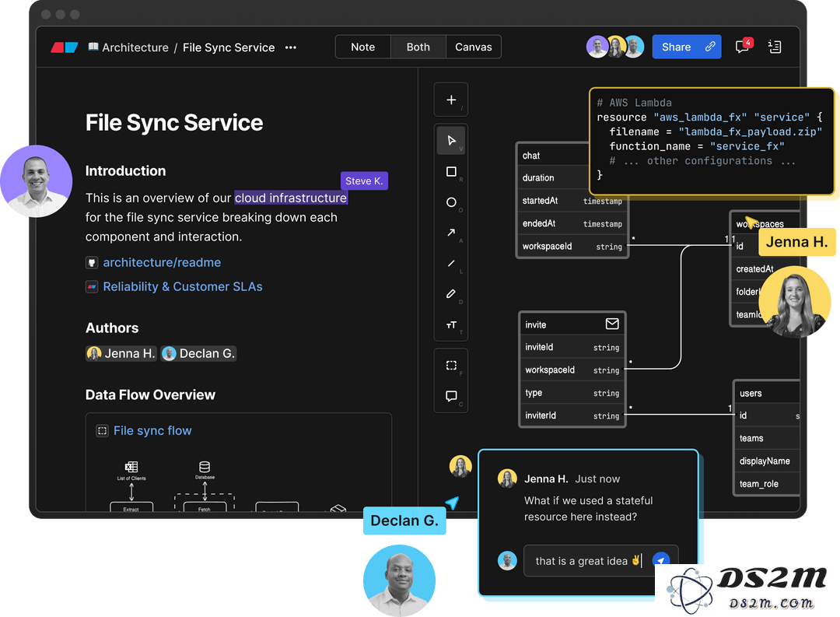Click the Extract box in flow diagram
The width and height of the screenshot is (840, 617).
point(131,507)
